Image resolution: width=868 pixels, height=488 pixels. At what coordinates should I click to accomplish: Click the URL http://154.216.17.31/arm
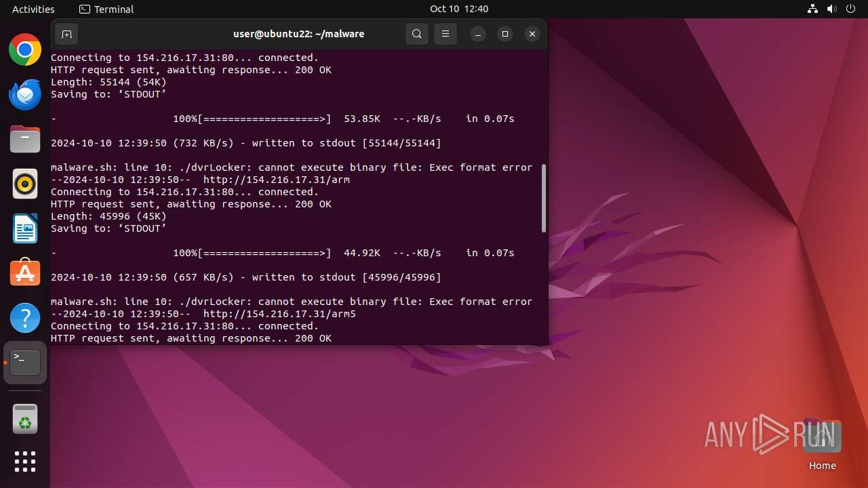(277, 180)
